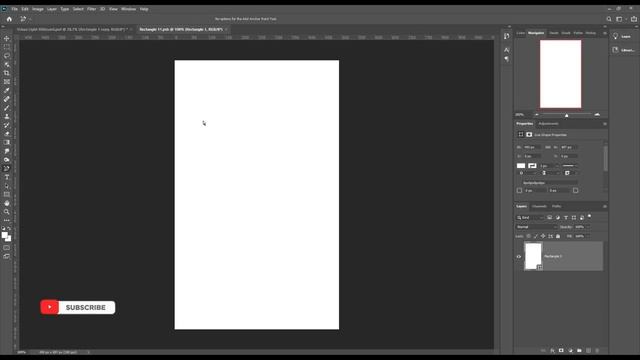Image resolution: width=640 pixels, height=360 pixels.
Task: Click the navigator zoom in button
Action: click(x=597, y=115)
